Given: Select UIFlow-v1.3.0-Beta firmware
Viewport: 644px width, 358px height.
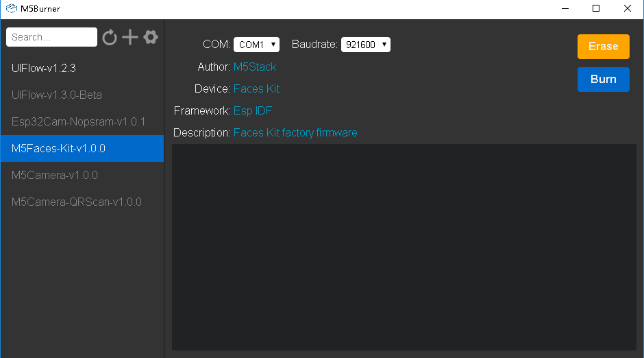Looking at the screenshot, I should [57, 95].
